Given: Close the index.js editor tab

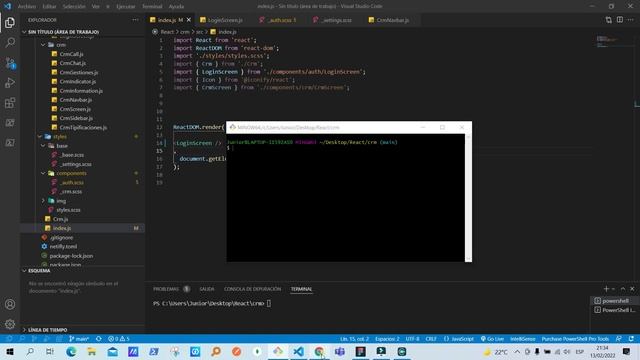Looking at the screenshot, I should [189, 20].
